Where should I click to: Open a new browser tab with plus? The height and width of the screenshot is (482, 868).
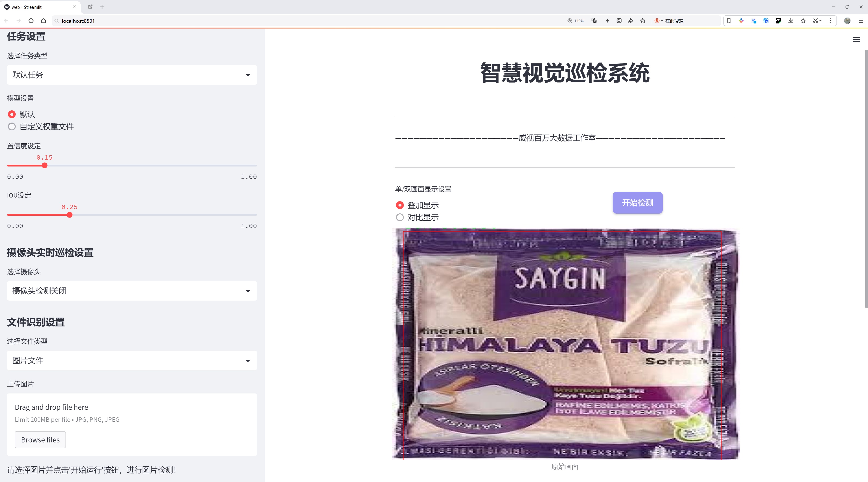[102, 7]
